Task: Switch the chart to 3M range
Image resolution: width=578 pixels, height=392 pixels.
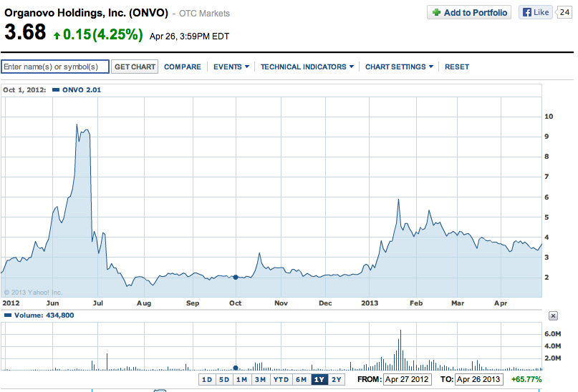Action: coord(260,380)
